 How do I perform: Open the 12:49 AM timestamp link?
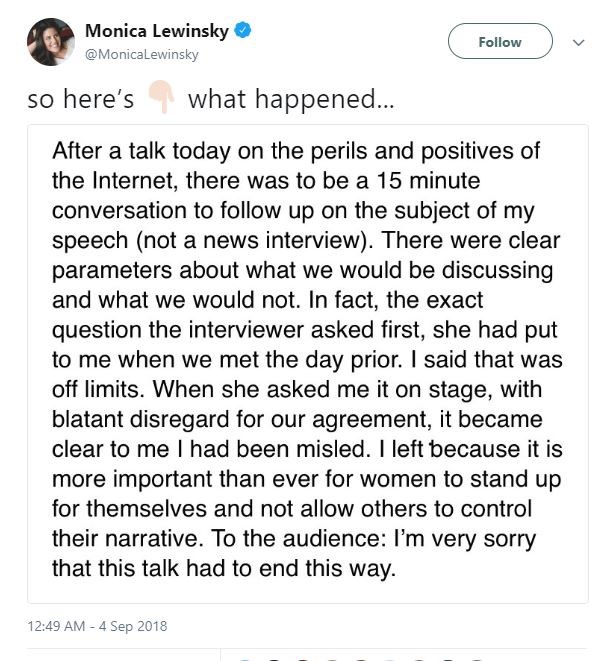60,627
